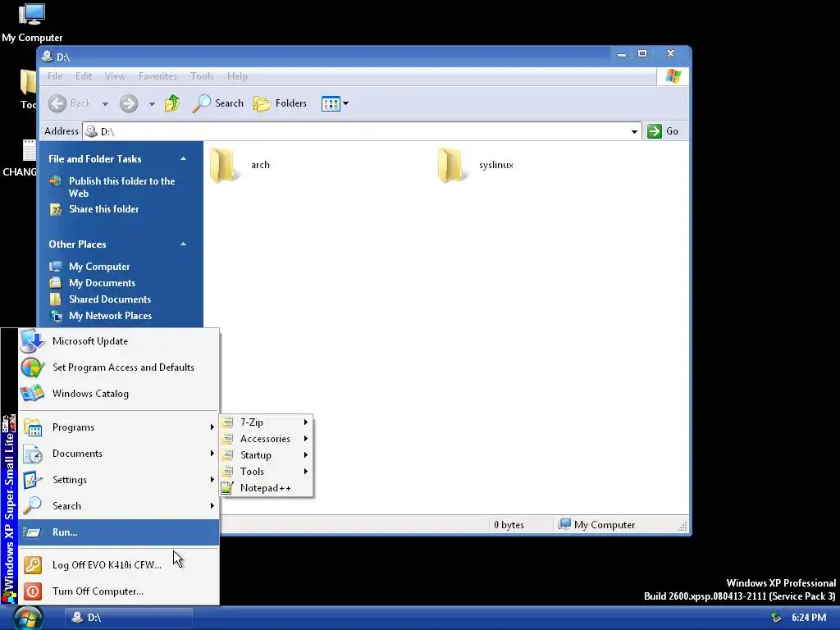Open the Run... dialog
The height and width of the screenshot is (630, 840).
pyautogui.click(x=119, y=532)
